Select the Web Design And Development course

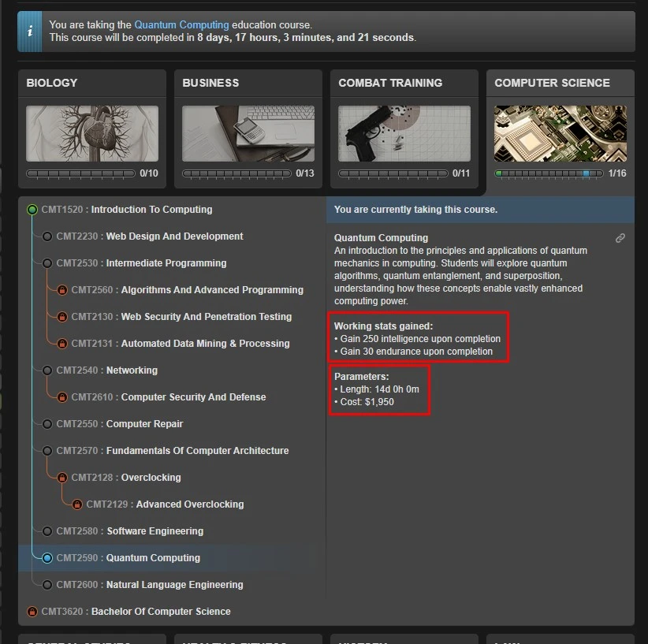pos(174,236)
